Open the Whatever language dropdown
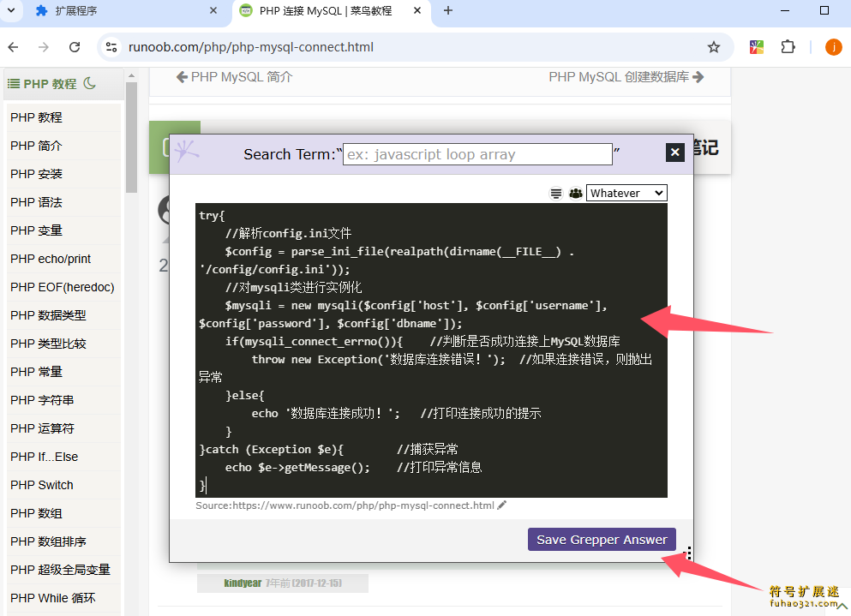The image size is (851, 616). pyautogui.click(x=626, y=194)
